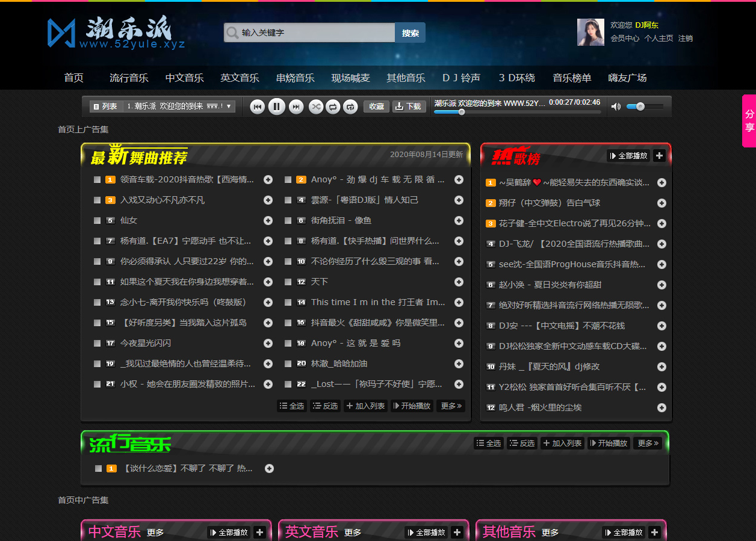The height and width of the screenshot is (541, 756).
Task: Select checkbox for 今夜星光闪闪
Action: pyautogui.click(x=98, y=344)
